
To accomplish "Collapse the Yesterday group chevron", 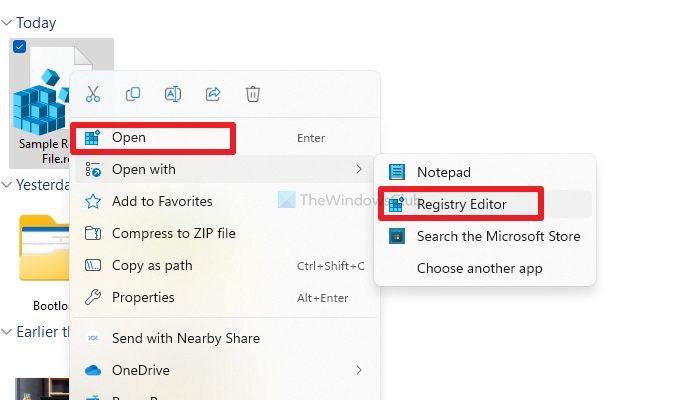I will 6,185.
